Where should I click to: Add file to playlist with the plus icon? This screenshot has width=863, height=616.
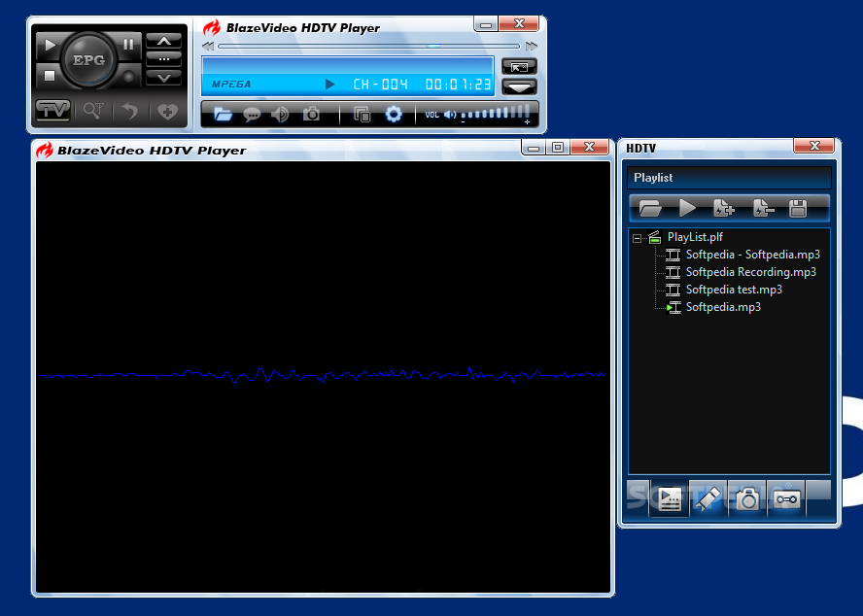724,208
